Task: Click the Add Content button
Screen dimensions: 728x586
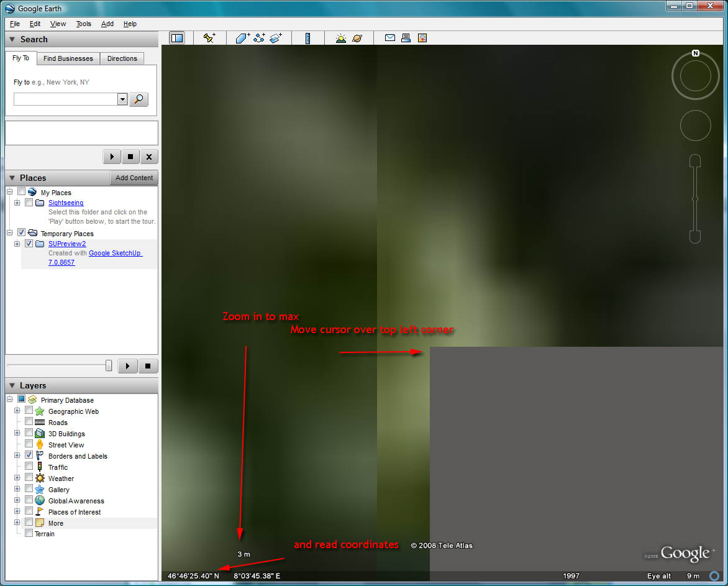Action: coord(134,178)
